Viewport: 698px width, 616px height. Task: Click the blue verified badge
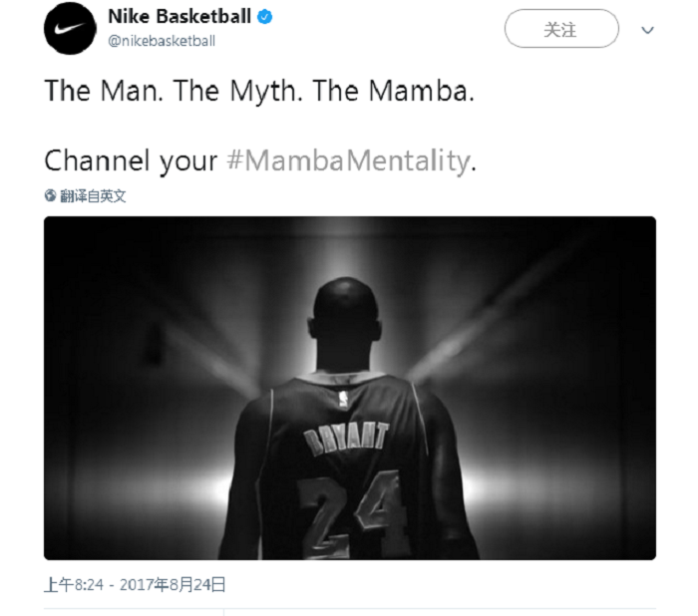pyautogui.click(x=265, y=17)
